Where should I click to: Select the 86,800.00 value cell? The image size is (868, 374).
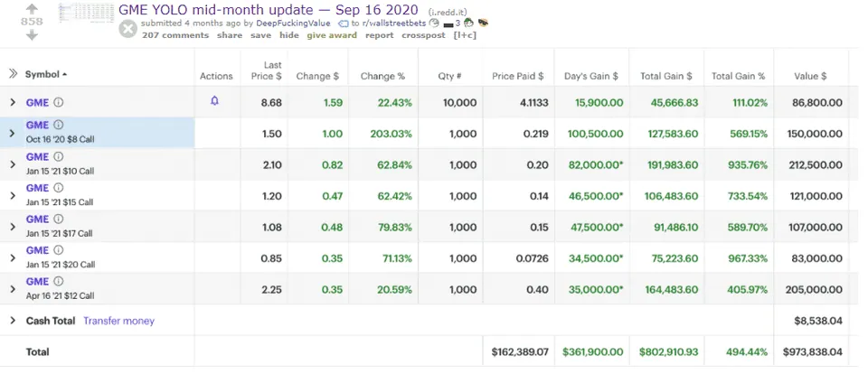coord(817,102)
